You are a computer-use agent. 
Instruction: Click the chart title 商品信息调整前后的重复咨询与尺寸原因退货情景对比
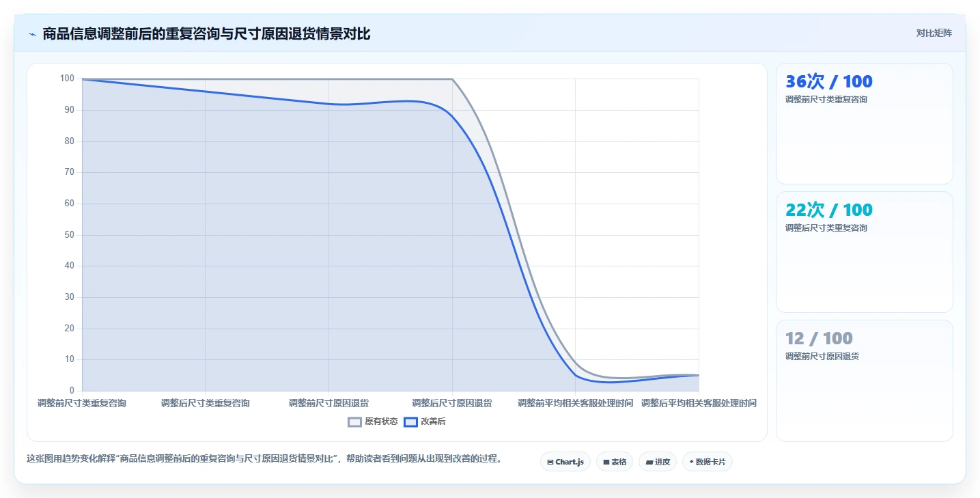tap(206, 34)
